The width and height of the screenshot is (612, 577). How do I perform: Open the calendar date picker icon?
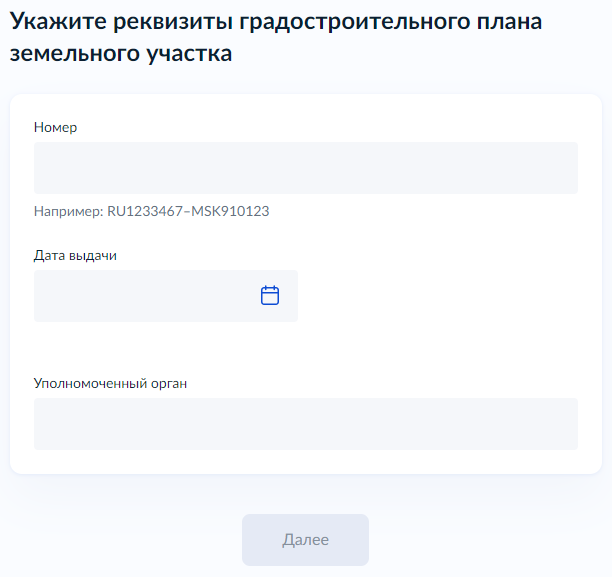point(270,296)
